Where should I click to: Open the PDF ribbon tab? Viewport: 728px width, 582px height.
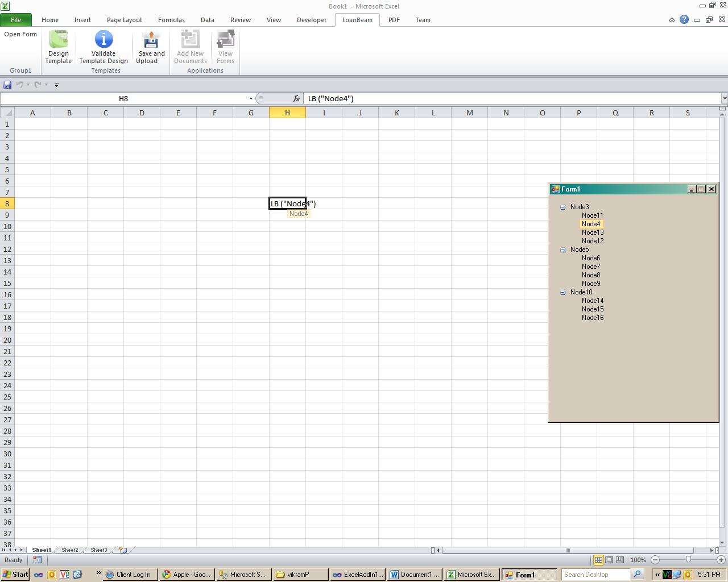pos(394,20)
